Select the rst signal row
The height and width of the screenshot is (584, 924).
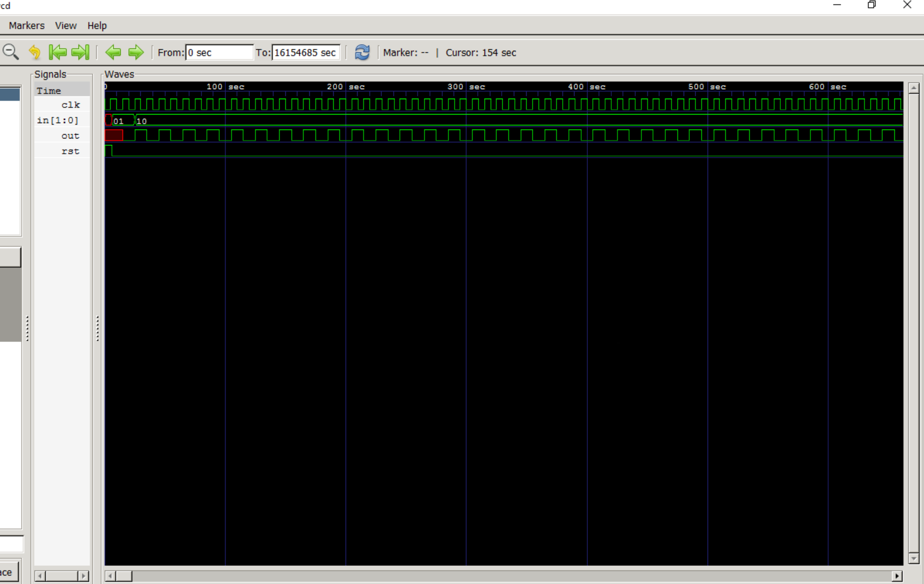[x=70, y=151]
